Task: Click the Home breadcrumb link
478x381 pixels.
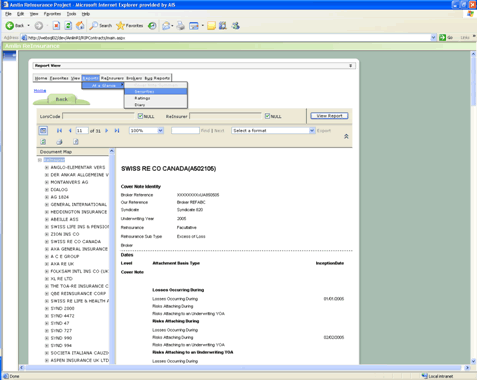Action: 40,91
